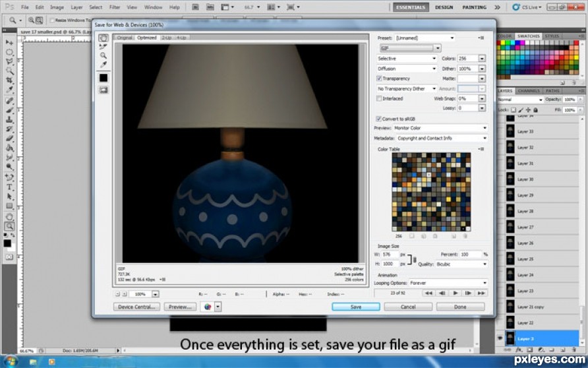Click the Save button
This screenshot has height=368, width=588.
point(356,307)
